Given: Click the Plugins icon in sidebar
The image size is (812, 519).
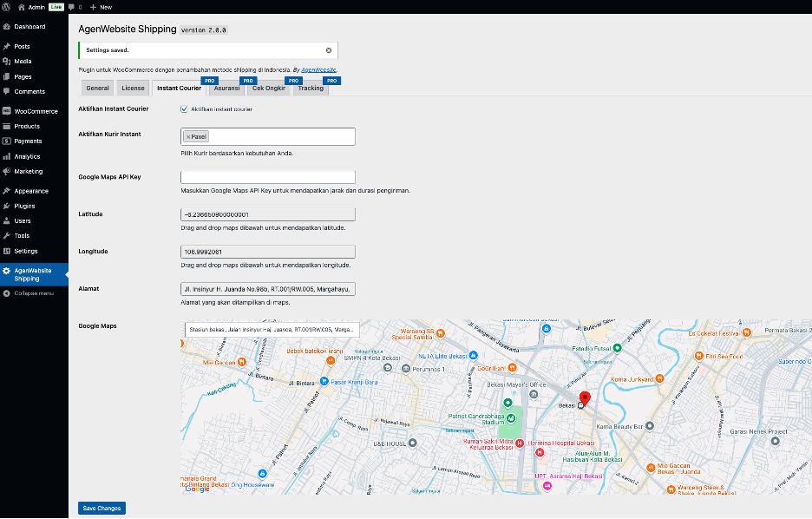Looking at the screenshot, I should 6,206.
